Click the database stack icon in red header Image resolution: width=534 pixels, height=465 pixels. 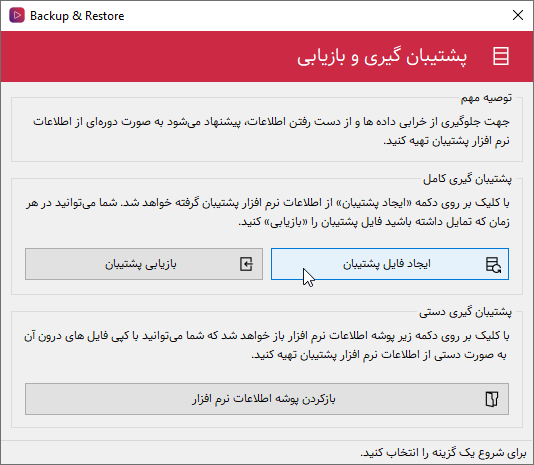click(501, 56)
